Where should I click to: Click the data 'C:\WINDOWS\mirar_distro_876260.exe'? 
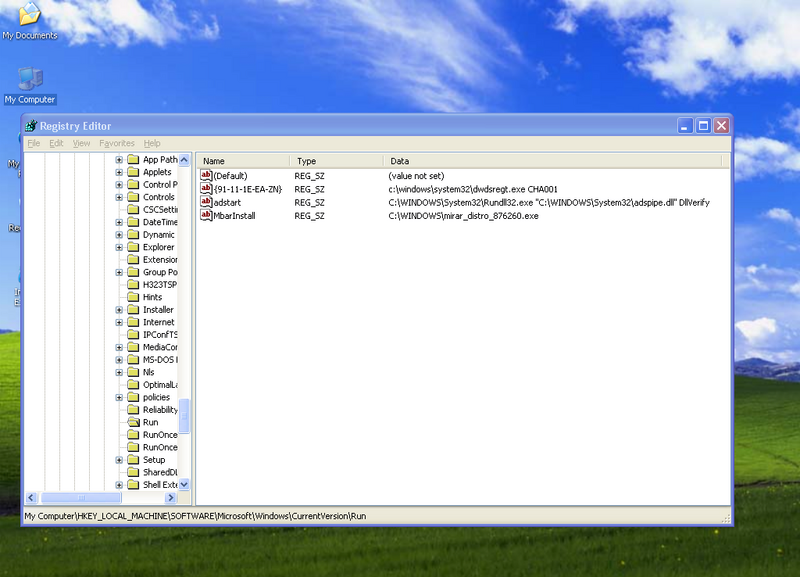coord(463,216)
